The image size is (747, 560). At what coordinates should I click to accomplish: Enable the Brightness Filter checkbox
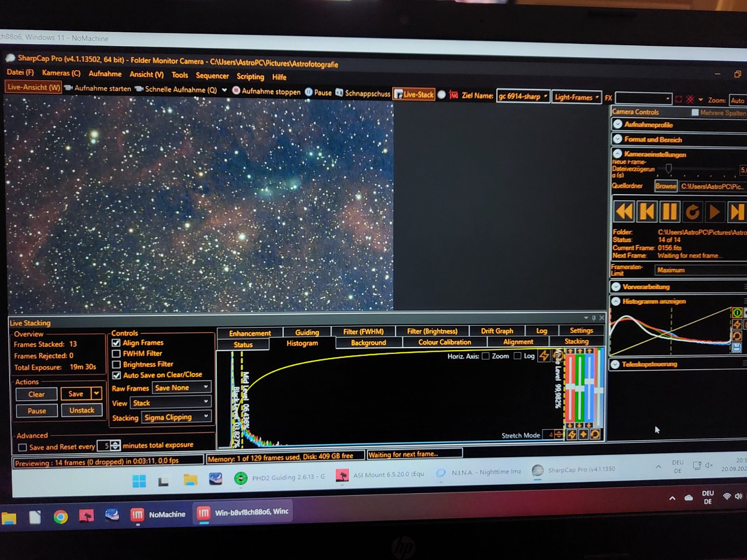(x=116, y=365)
